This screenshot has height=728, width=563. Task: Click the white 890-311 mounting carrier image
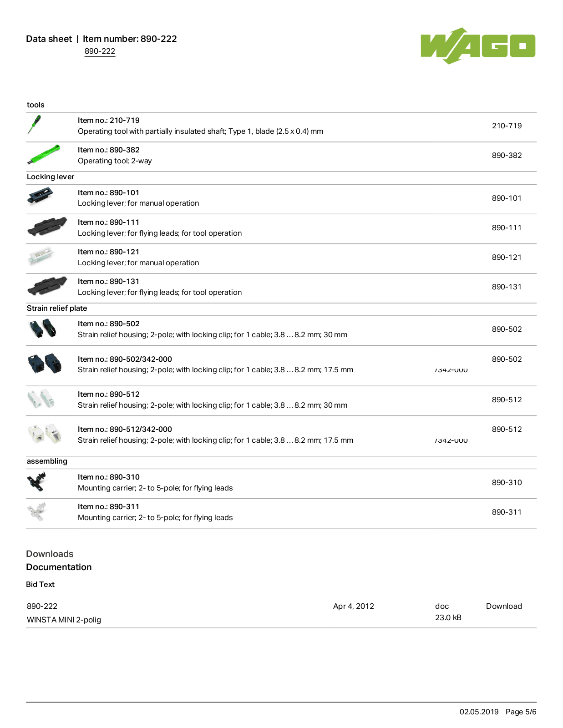36,511
